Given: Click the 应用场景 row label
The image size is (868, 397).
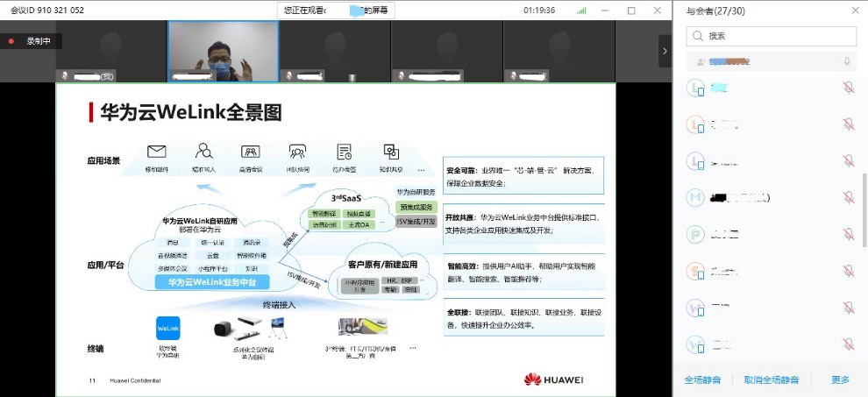Looking at the screenshot, I should pyautogui.click(x=103, y=160).
